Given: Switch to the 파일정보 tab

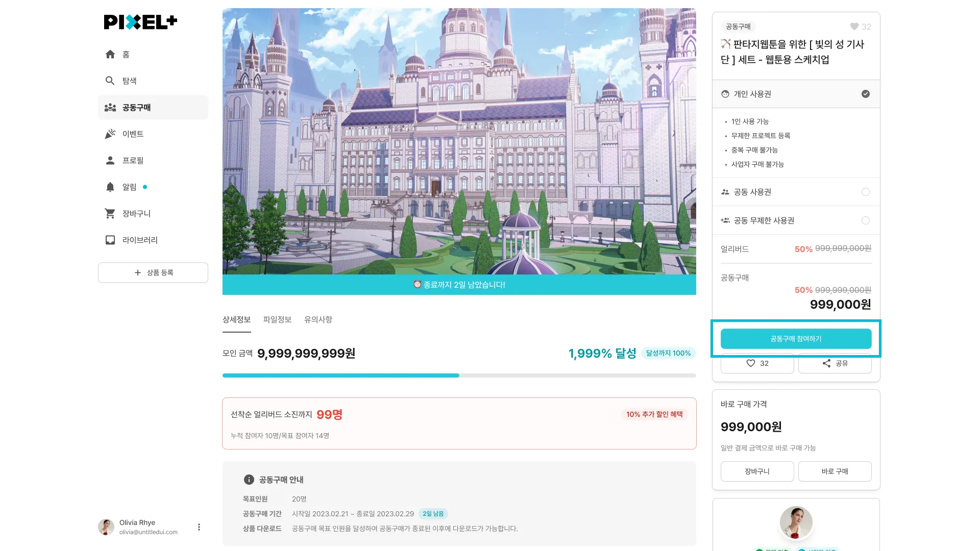Looking at the screenshot, I should 277,319.
